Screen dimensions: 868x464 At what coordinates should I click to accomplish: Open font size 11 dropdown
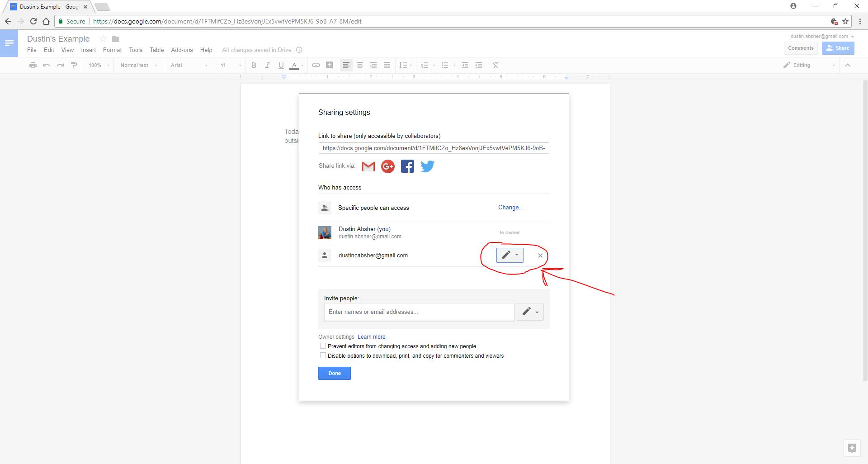(x=231, y=65)
